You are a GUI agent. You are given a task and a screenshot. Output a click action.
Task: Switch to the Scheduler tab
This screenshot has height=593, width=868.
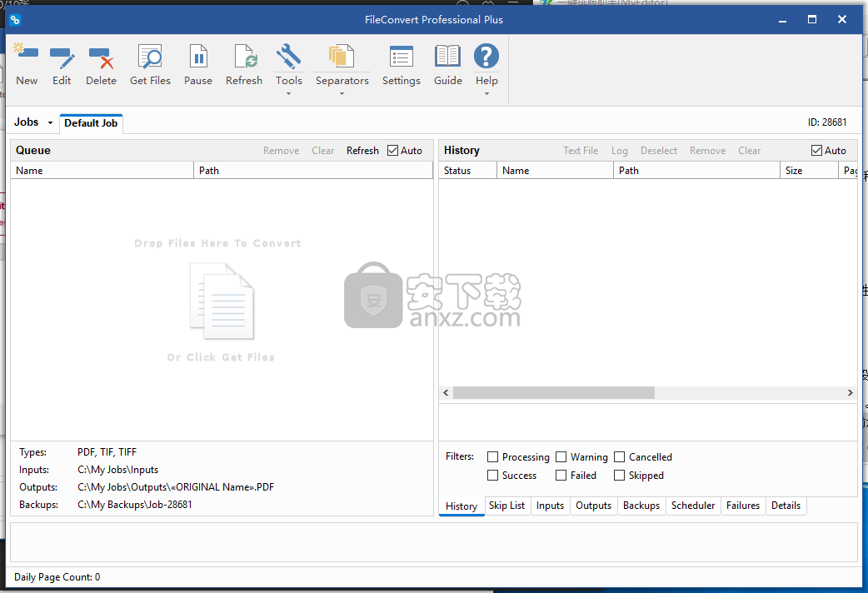[x=692, y=506]
